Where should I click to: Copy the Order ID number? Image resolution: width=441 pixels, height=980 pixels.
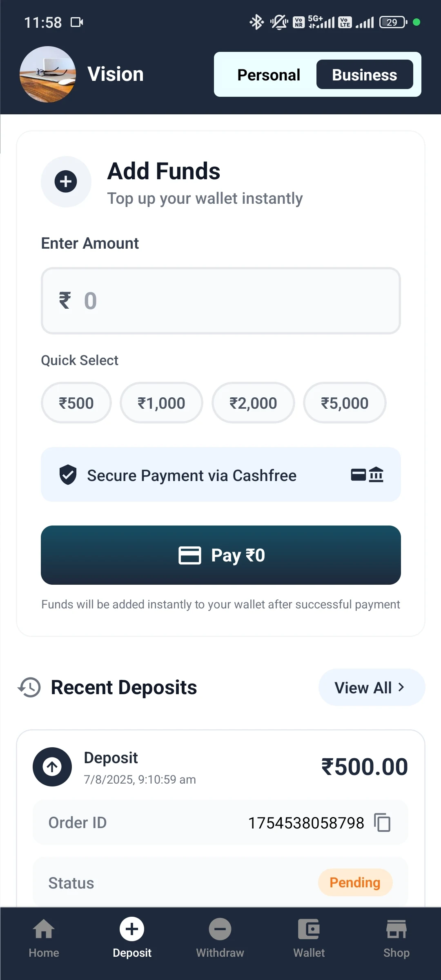pyautogui.click(x=383, y=822)
